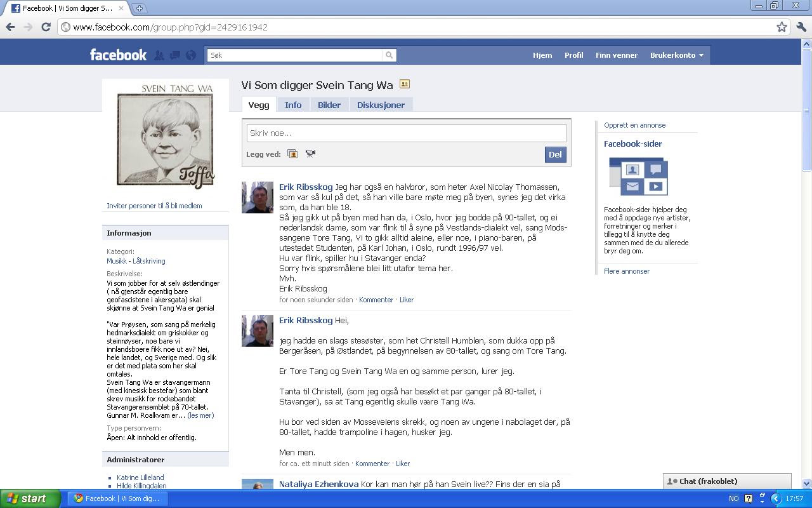Open Profil from the header
Screen dimensions: 812x508
[574, 55]
